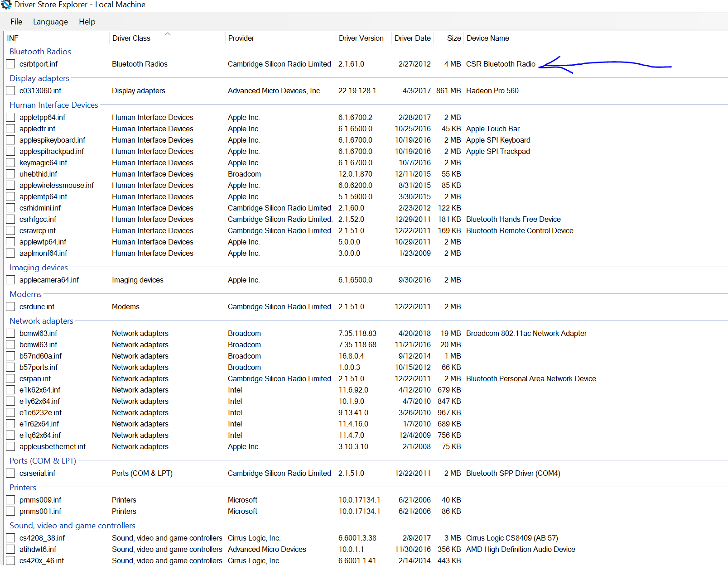This screenshot has width=728, height=565.
Task: Check the applecamera64.inf checkbox
Action: coord(10,280)
